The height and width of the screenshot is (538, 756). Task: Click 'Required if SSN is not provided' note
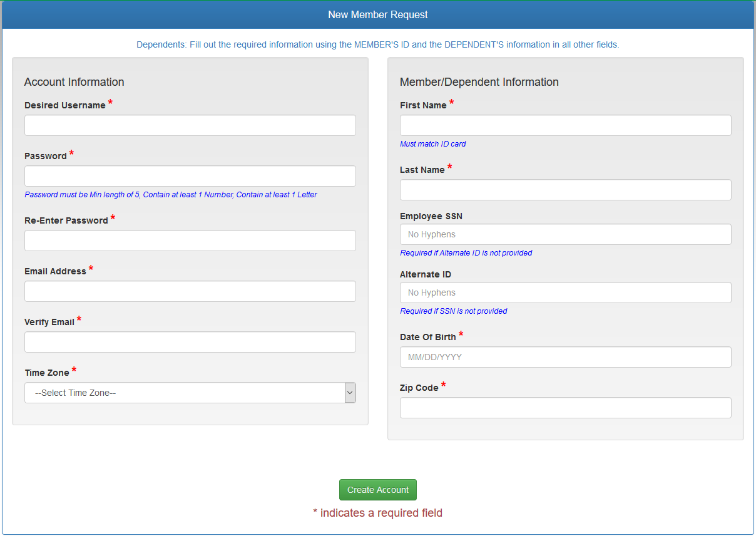point(454,311)
